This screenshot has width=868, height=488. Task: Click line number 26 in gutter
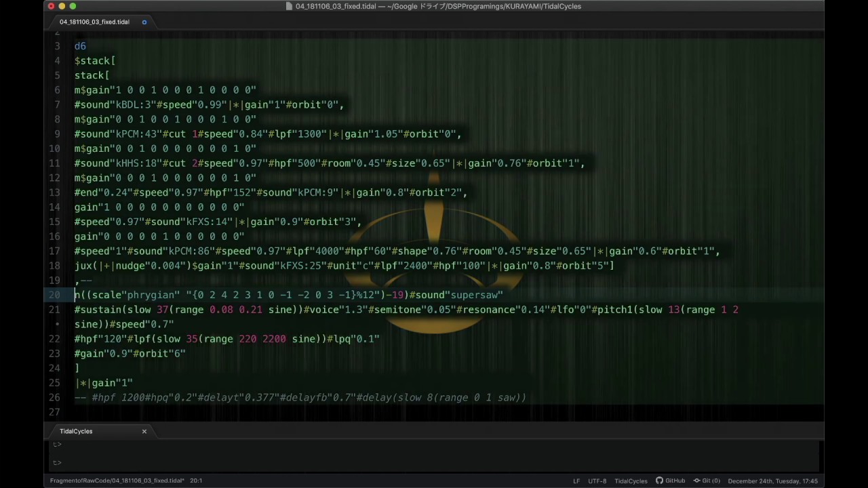pos(54,397)
